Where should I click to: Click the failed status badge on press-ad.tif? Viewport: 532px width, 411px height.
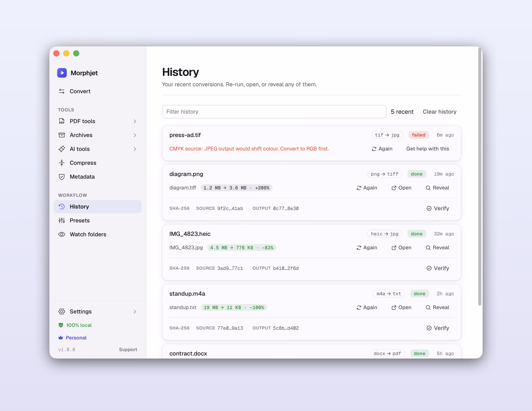(x=418, y=135)
